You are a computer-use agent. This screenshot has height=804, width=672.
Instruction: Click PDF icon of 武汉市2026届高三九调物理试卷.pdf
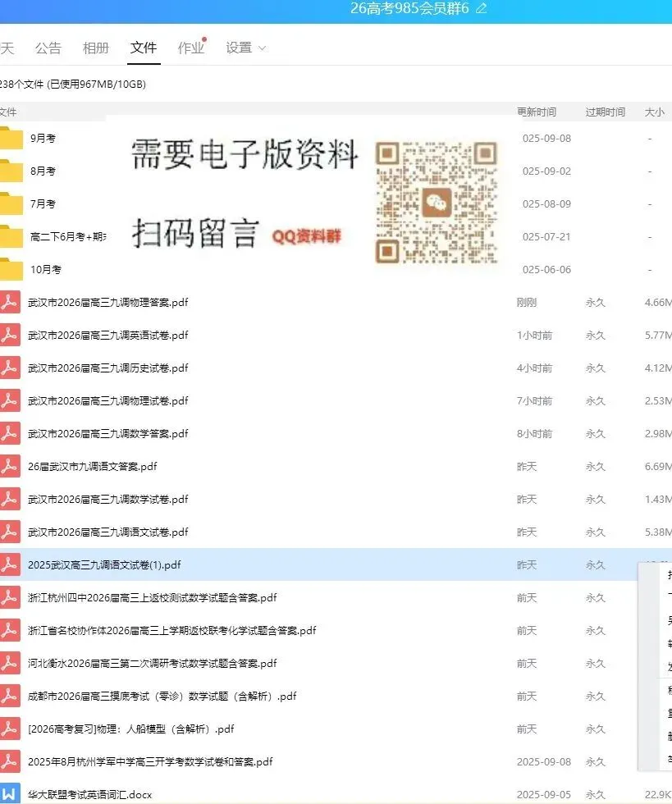pos(10,400)
